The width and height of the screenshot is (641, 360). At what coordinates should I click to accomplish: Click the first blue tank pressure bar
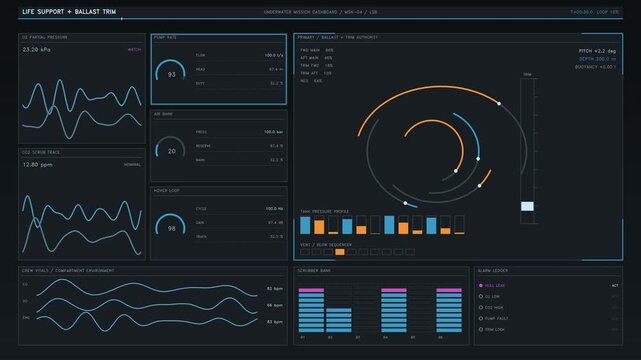point(305,226)
